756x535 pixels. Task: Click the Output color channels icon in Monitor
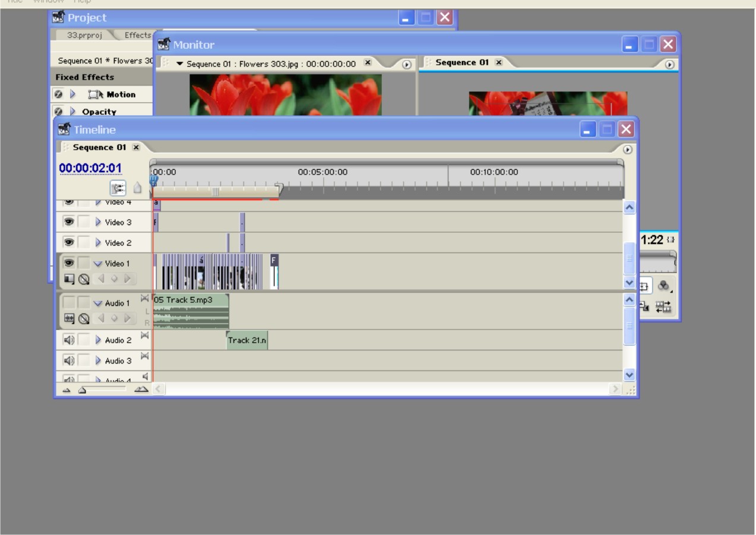[x=664, y=285]
